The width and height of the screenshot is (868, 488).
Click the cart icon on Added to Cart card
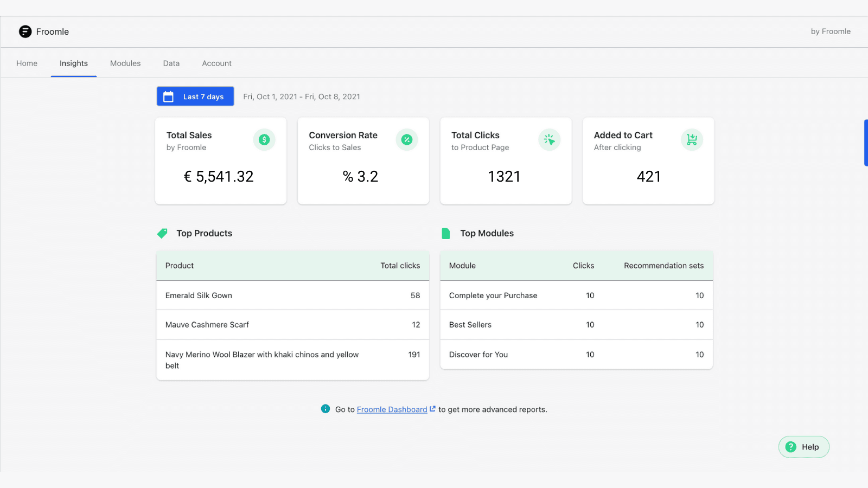[x=692, y=139]
